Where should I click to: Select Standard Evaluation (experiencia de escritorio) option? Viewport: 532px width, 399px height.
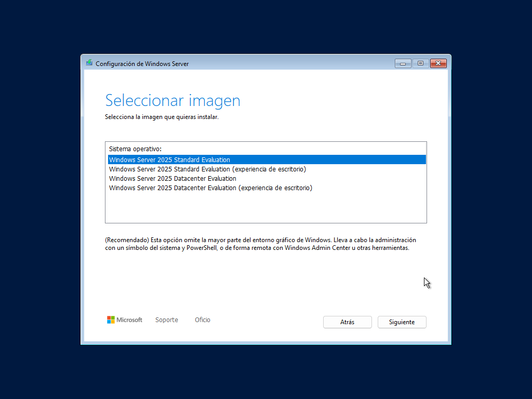(267, 169)
